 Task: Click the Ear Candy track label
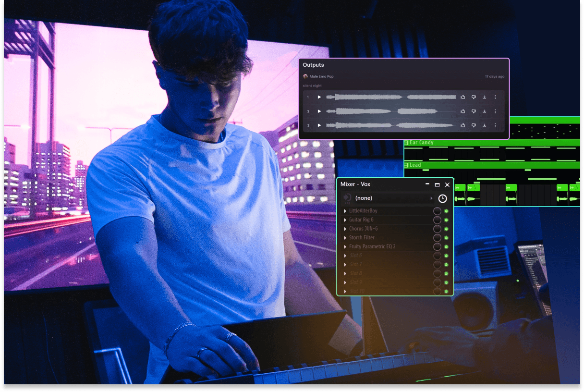coord(422,143)
